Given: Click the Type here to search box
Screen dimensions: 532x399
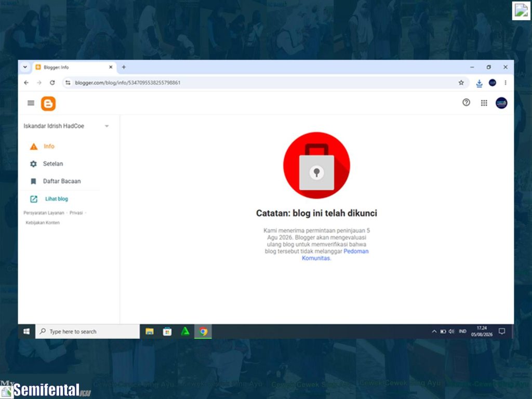Looking at the screenshot, I should (x=87, y=331).
